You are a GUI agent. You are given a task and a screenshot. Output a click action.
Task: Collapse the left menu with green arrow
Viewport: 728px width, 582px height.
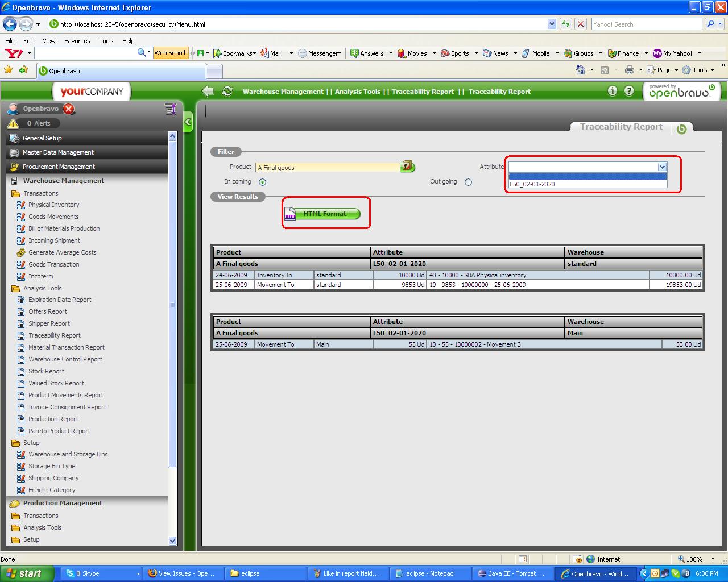[x=188, y=122]
